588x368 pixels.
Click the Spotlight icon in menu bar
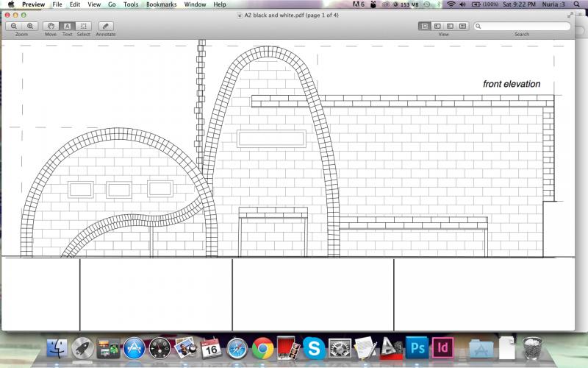(x=578, y=4)
